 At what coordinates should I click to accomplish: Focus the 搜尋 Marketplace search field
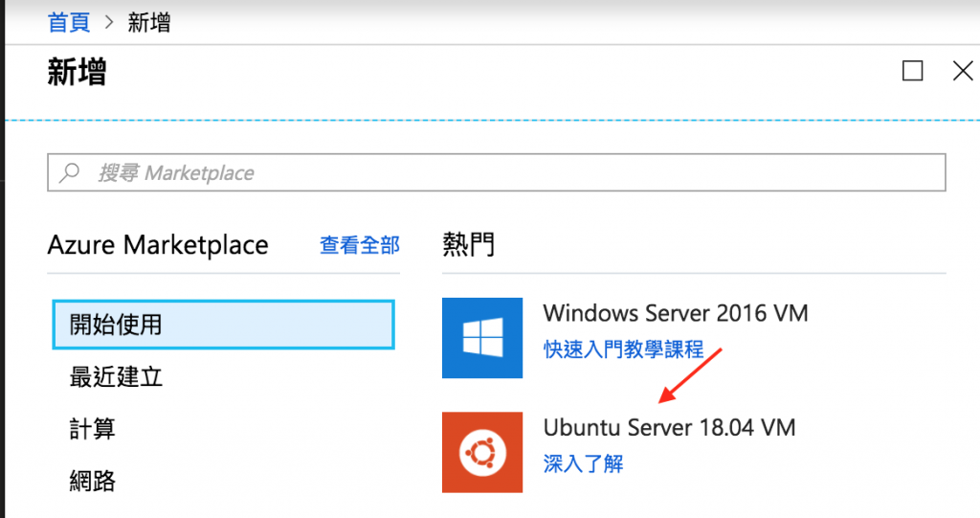(497, 172)
